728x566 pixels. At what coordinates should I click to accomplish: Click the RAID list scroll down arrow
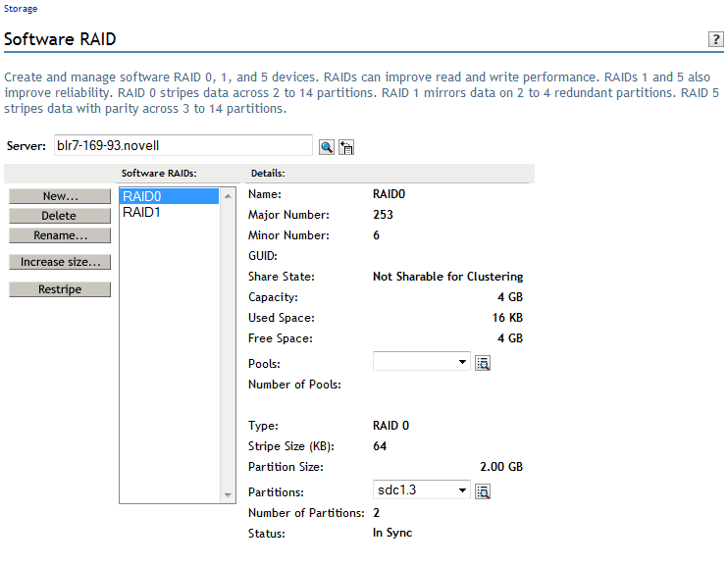[x=229, y=495]
